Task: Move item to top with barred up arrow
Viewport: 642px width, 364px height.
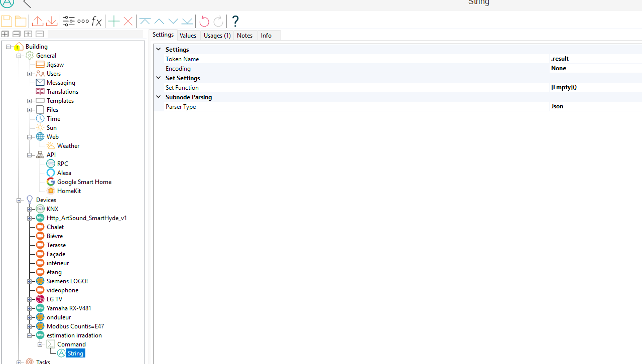Action: [145, 21]
